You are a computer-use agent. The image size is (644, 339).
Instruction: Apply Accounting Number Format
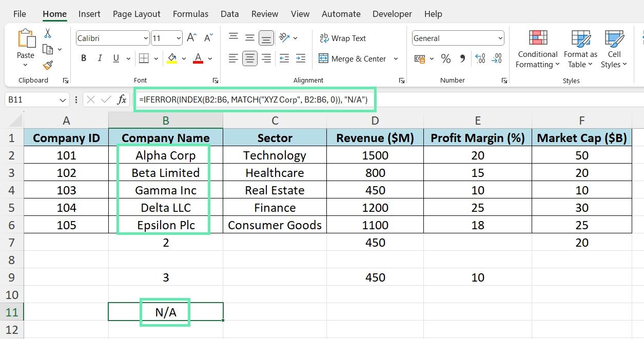coord(420,58)
